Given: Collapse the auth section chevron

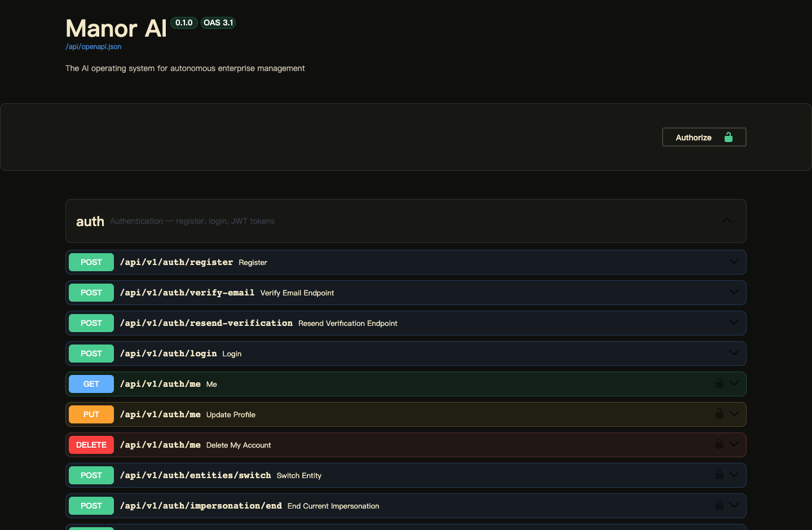Looking at the screenshot, I should 727,220.
